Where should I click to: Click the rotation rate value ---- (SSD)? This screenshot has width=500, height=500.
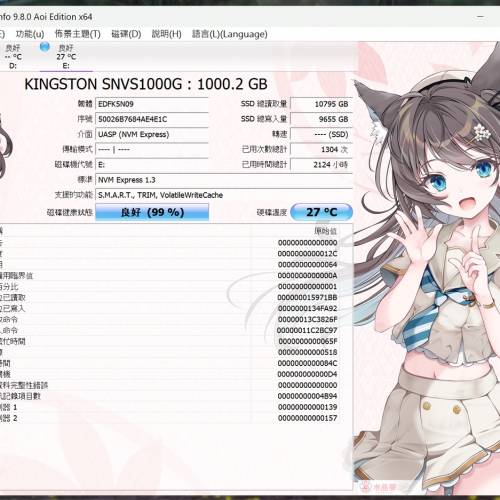[322, 134]
